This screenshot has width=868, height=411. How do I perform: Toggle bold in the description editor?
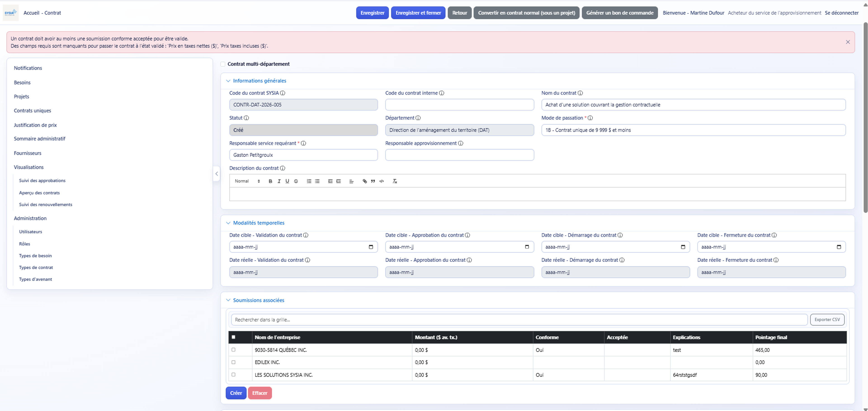pos(270,181)
